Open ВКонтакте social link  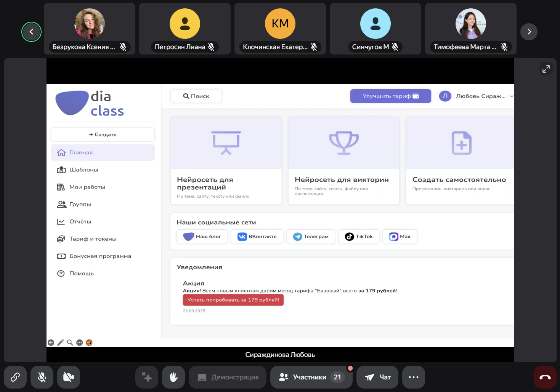coord(257,237)
